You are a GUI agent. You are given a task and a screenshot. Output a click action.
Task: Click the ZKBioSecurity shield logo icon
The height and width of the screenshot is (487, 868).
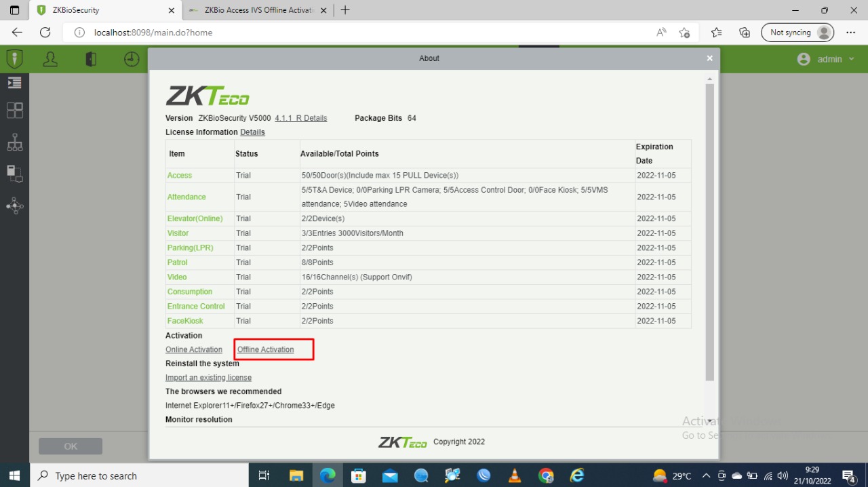point(14,59)
